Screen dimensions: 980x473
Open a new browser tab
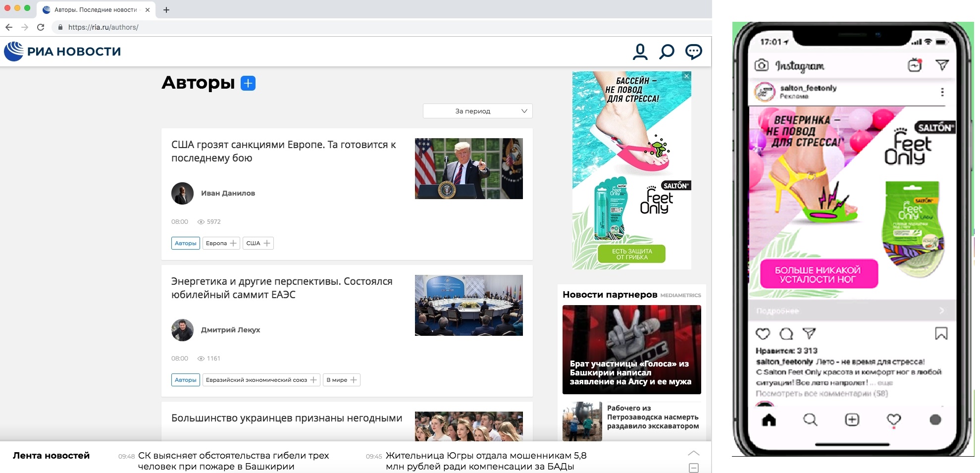[x=166, y=10]
